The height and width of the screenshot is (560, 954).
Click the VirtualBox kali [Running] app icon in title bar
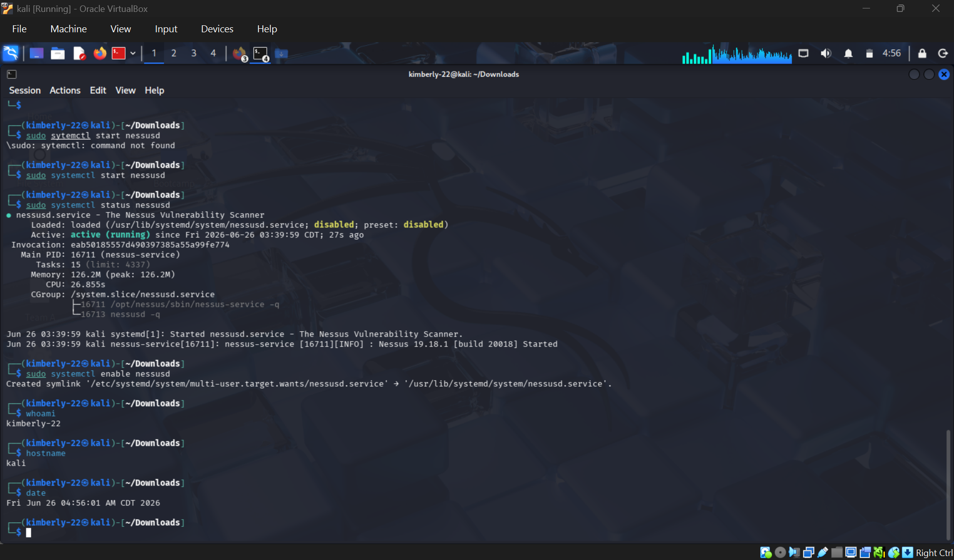pyautogui.click(x=7, y=8)
